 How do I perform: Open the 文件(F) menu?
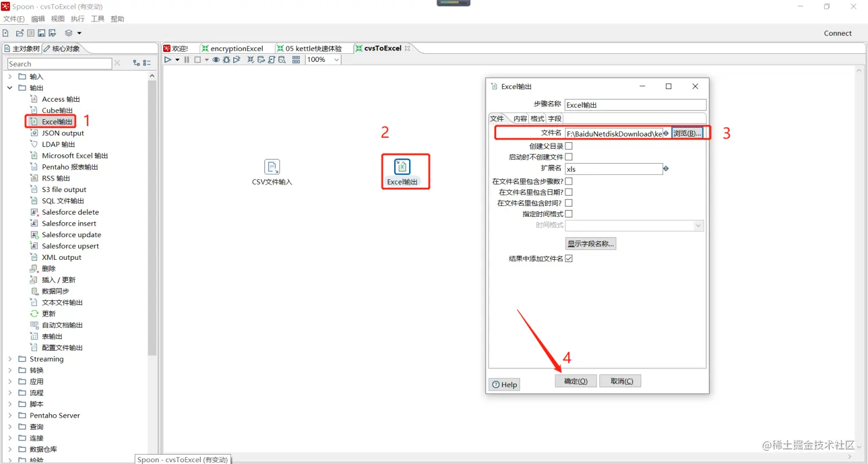click(14, 19)
